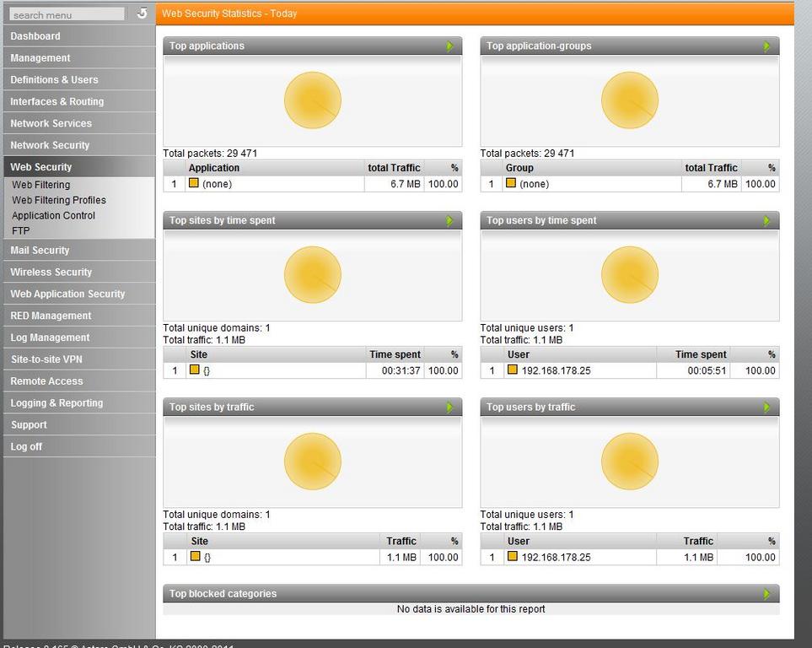Open Top sites by traffic green arrow
Screen dimensions: 812x648
click(x=450, y=408)
